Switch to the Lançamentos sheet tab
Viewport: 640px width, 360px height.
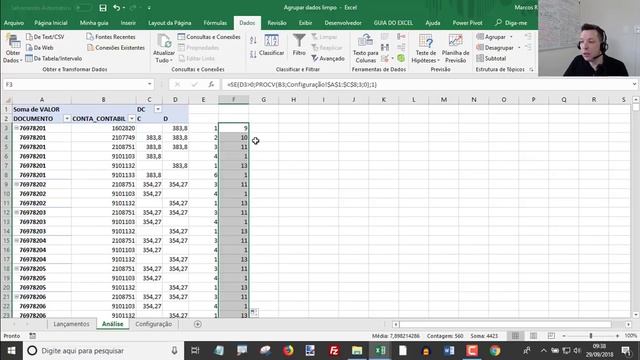71,324
